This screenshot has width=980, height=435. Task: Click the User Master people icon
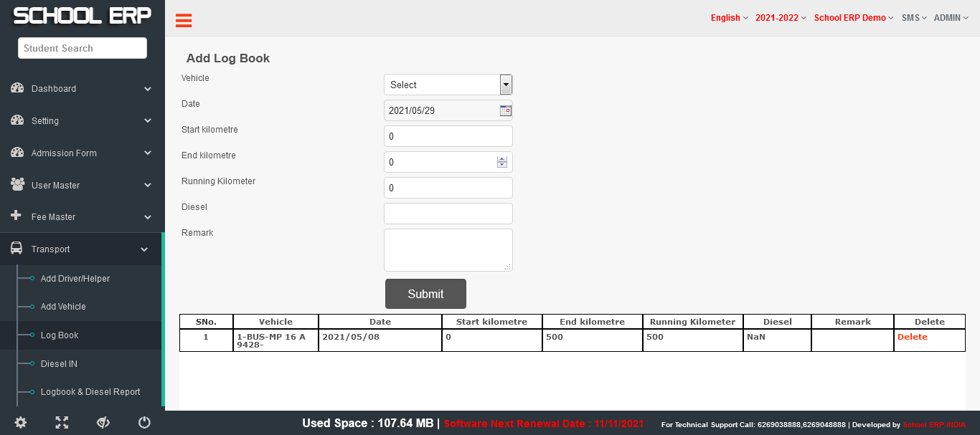(x=17, y=185)
